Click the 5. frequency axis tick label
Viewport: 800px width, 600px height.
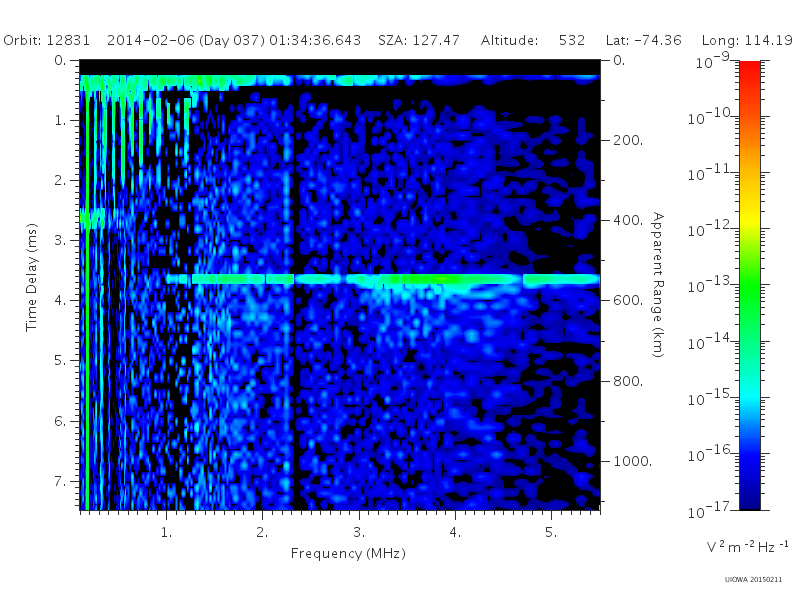point(551,533)
